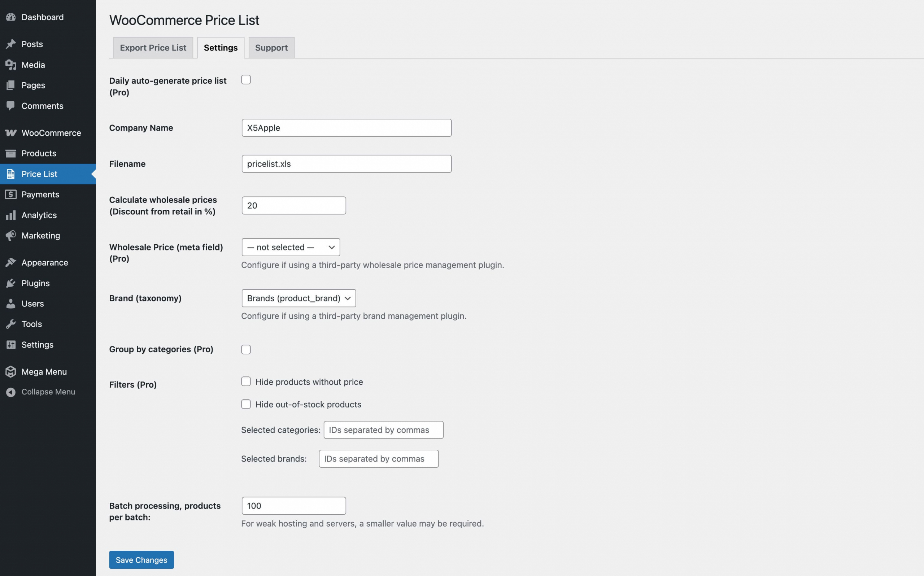Enable daily auto-generate price list checkbox
The image size is (924, 576).
coord(246,80)
